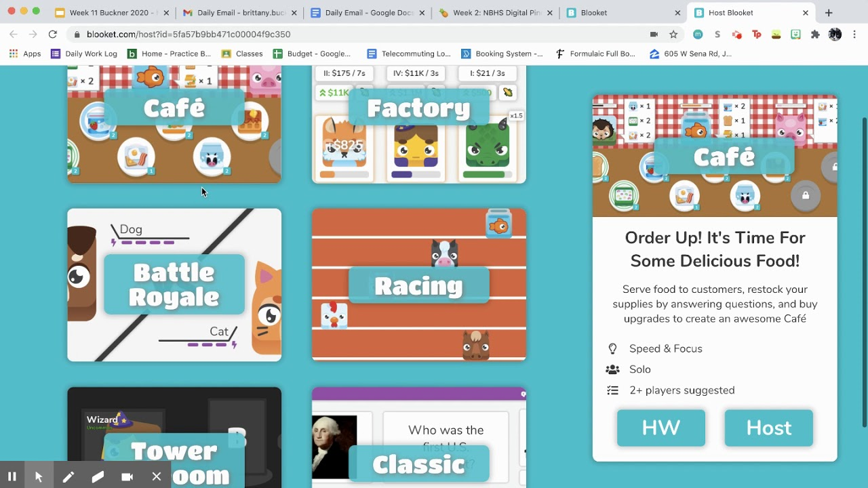Open the Chrome three-dot menu
868x488 pixels.
pyautogui.click(x=854, y=34)
